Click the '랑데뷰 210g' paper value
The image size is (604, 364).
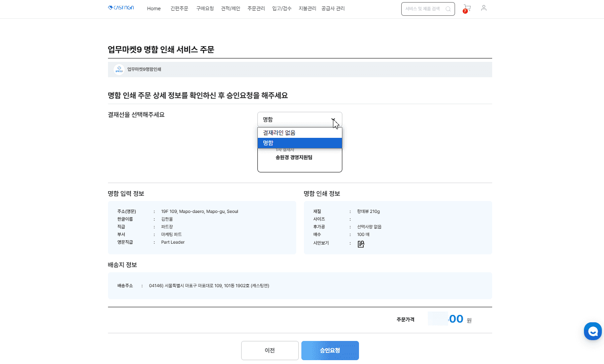(368, 211)
